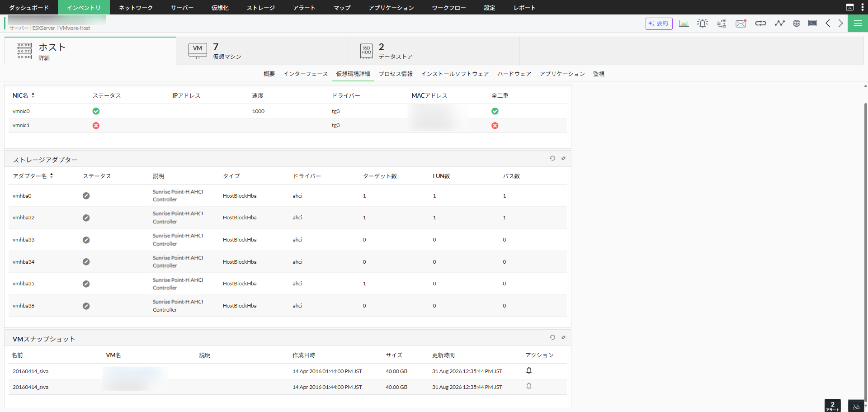Screen dimensions: 868x412
Task: Open the alarm bell icon in the toolbar
Action: 703,24
